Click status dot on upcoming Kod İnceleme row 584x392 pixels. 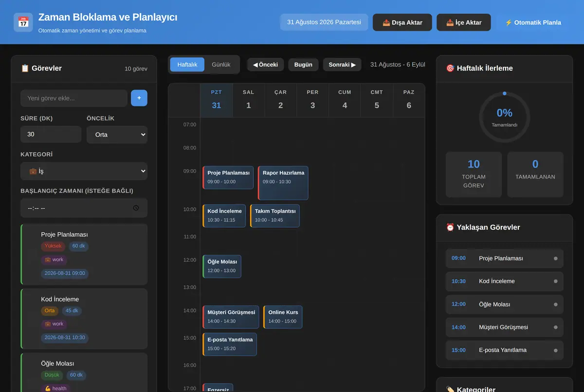pyautogui.click(x=556, y=281)
